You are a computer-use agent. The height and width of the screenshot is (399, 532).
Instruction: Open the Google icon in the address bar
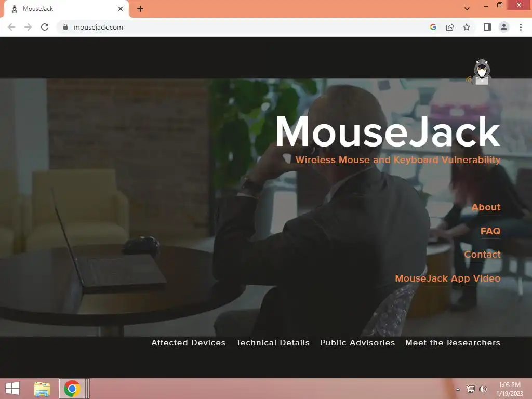[433, 27]
